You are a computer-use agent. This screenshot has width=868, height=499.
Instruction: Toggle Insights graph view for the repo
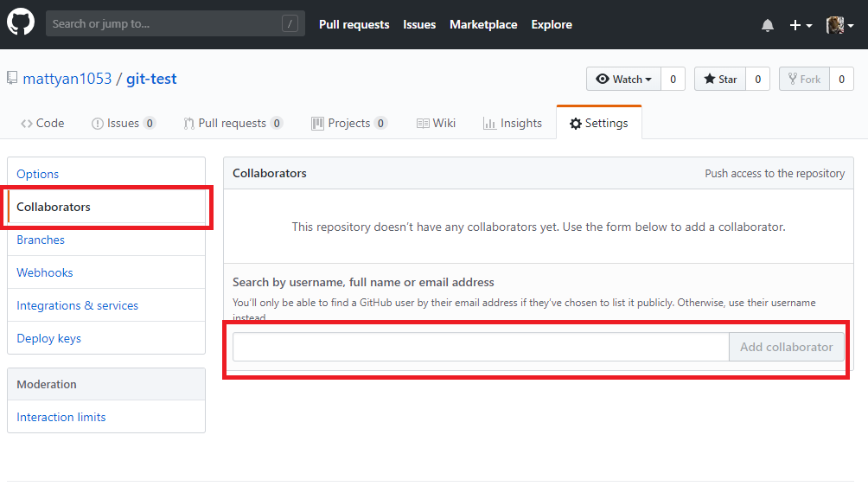point(513,123)
